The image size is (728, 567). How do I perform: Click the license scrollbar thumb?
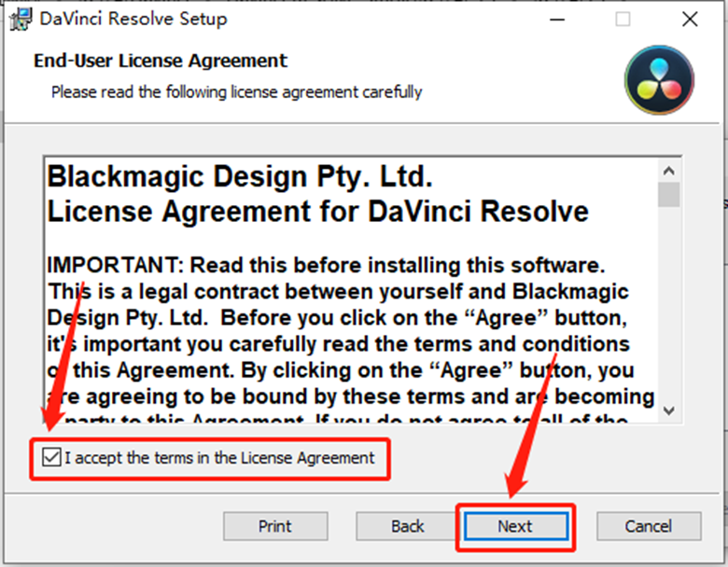668,194
